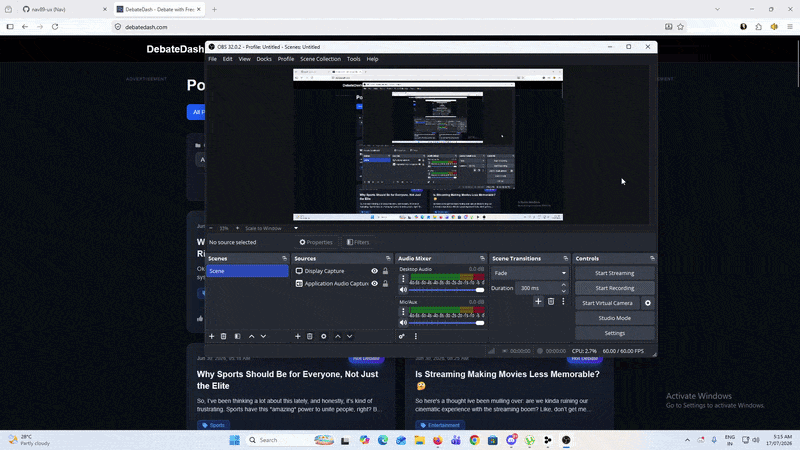Move the source down with the Sources down arrow
Image resolution: width=800 pixels, height=450 pixels.
(349, 336)
